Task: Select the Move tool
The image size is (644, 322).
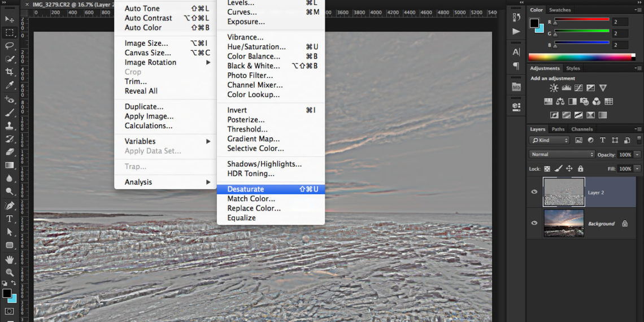Action: 10,19
